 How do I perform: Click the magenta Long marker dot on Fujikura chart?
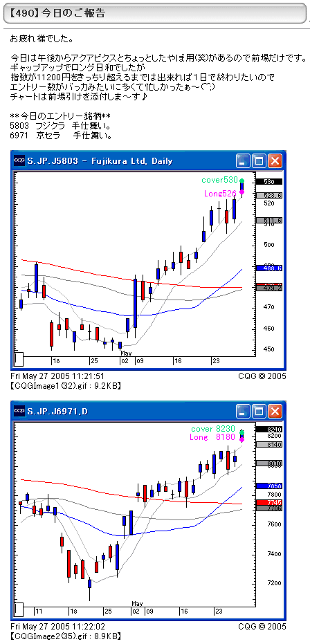coord(241,192)
